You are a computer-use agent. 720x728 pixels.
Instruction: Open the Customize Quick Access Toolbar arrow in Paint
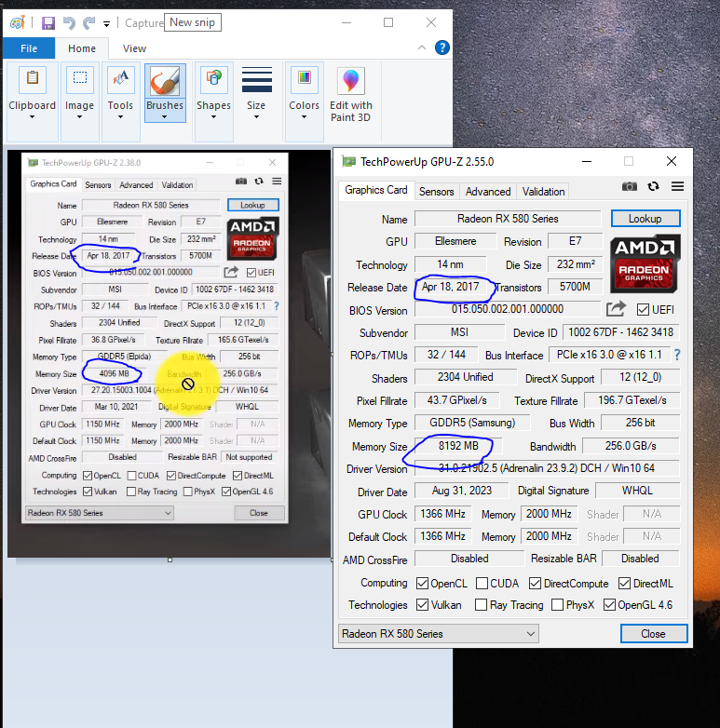tap(107, 23)
